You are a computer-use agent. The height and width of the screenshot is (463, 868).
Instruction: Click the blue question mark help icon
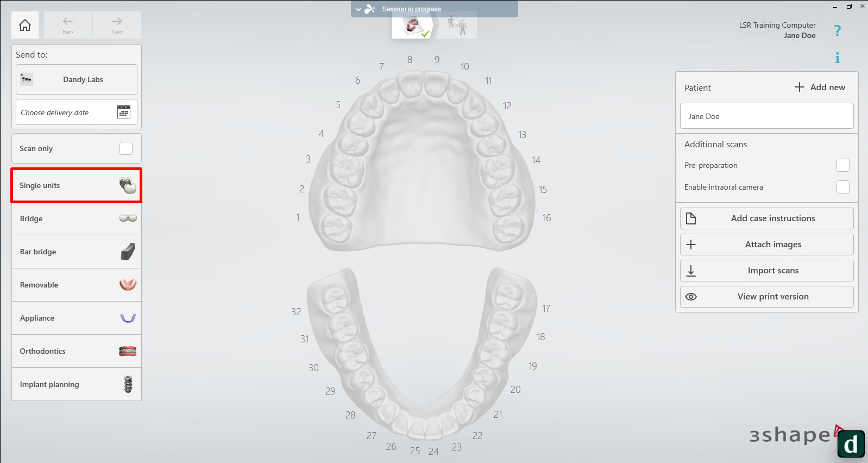837,30
